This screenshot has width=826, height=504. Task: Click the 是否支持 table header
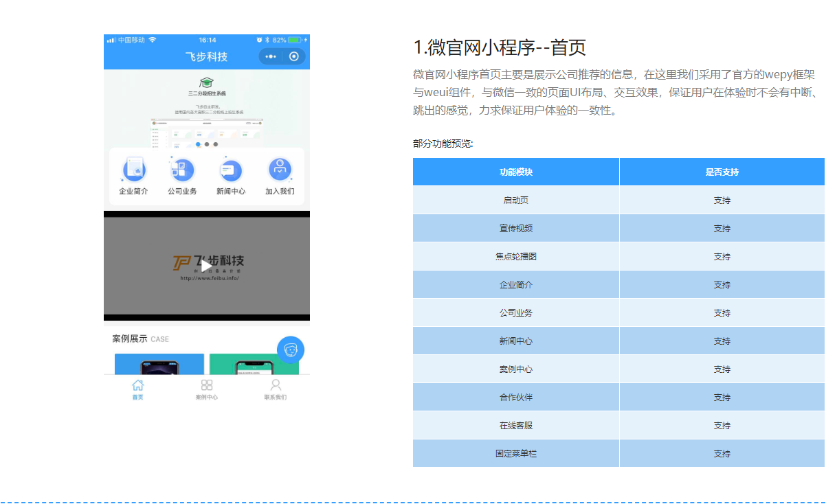722,172
